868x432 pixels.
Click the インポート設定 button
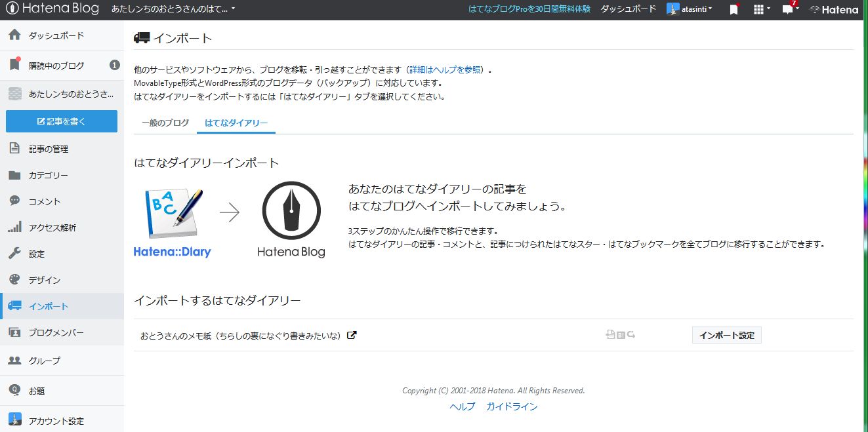pos(726,335)
